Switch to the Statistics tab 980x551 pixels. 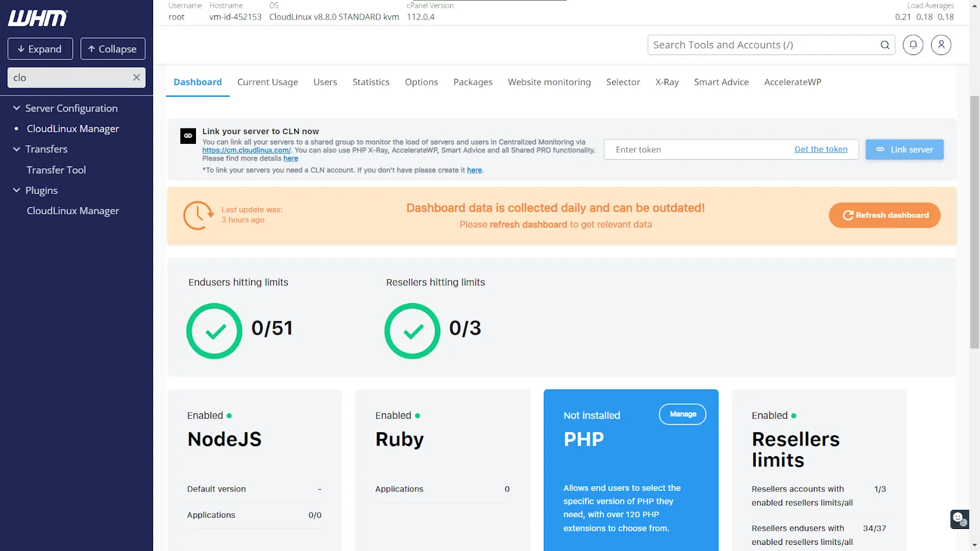[371, 81]
